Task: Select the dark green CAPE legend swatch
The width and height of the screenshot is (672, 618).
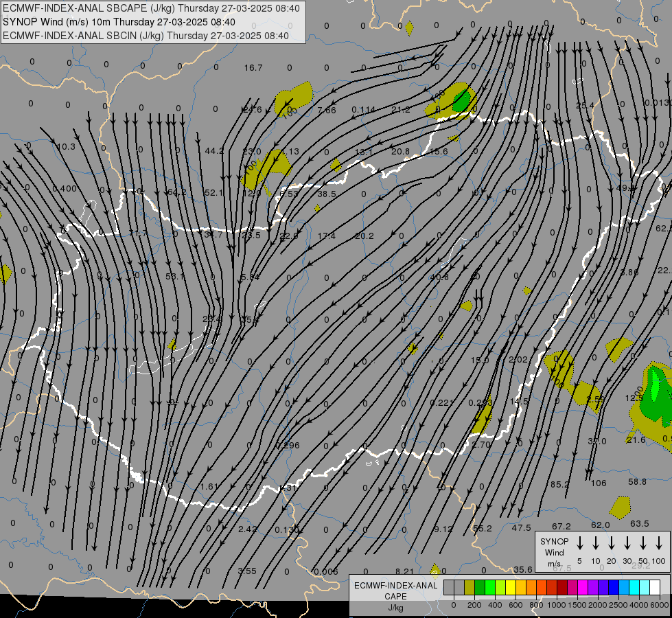Action: (480, 588)
